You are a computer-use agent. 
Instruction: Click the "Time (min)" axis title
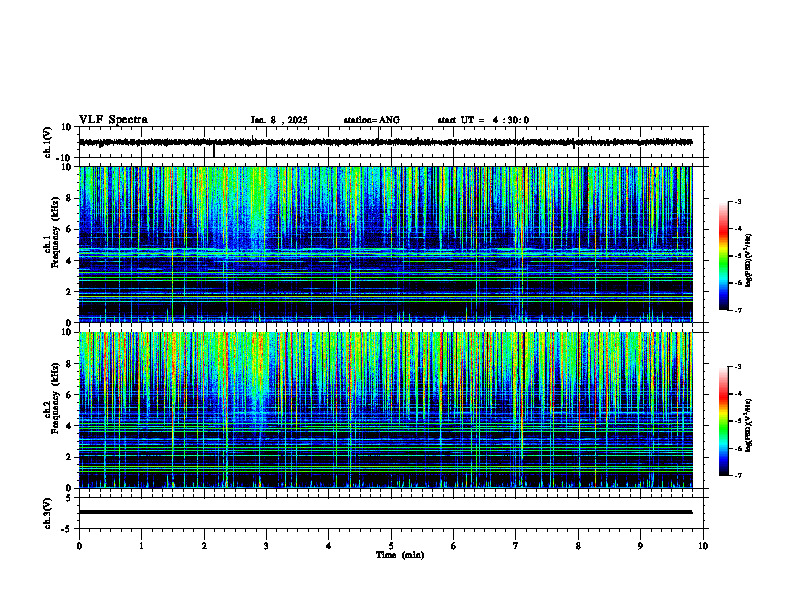(x=400, y=555)
